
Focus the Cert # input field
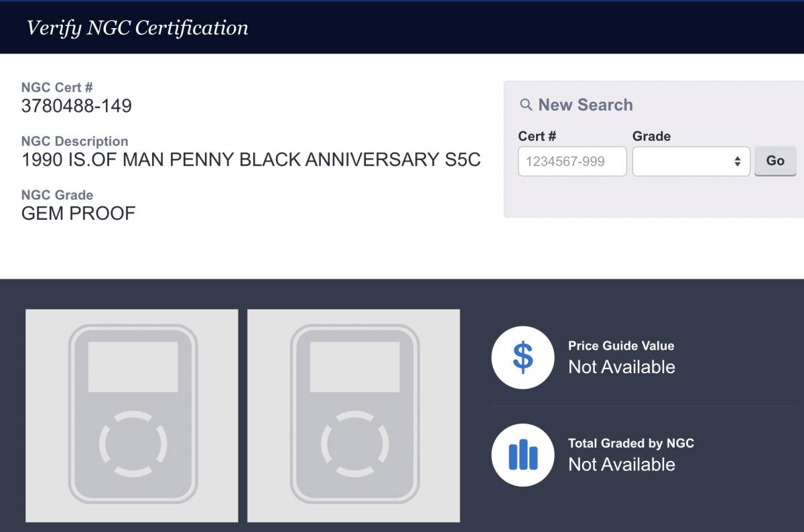coord(572,161)
